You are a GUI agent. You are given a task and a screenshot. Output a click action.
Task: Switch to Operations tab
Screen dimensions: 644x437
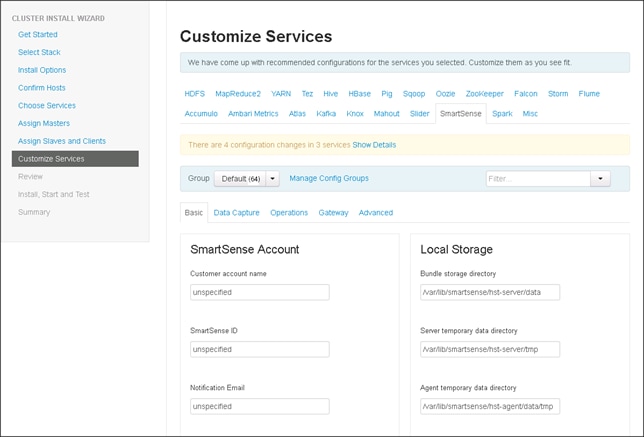289,213
